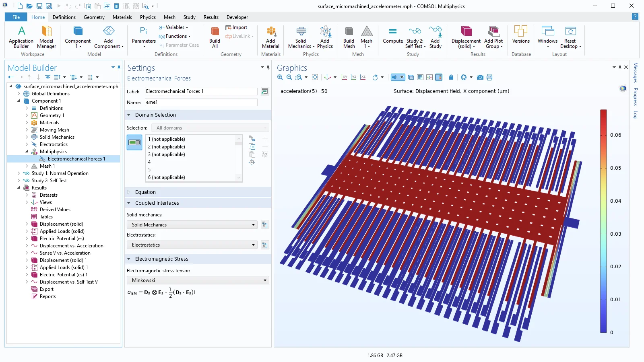Toggle the grid display in Graphics toolbar
Image resolution: width=644 pixels, height=362 pixels.
420,77
